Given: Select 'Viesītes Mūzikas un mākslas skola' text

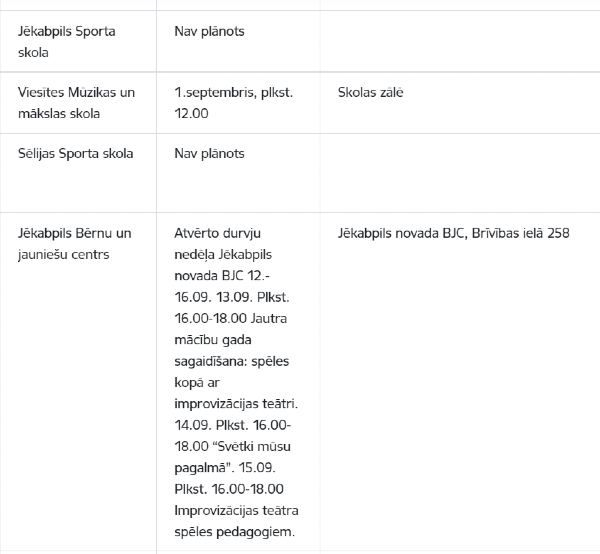Looking at the screenshot, I should [x=76, y=103].
